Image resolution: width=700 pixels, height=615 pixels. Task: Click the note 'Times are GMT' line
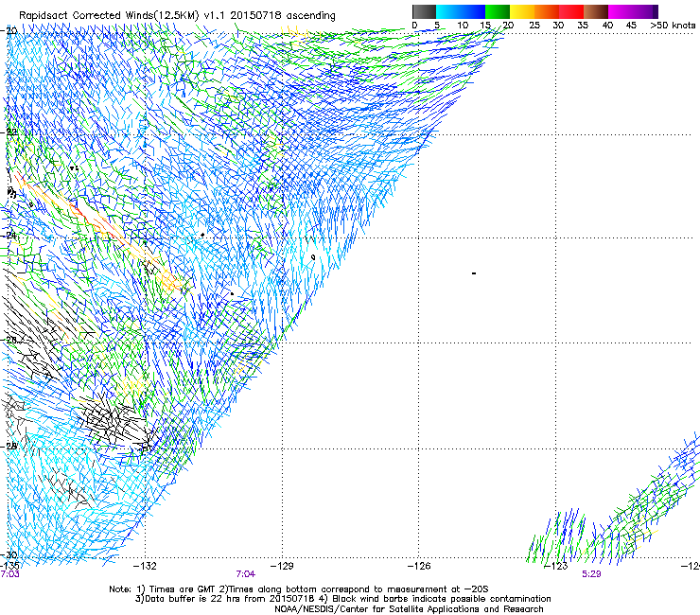pos(299,589)
